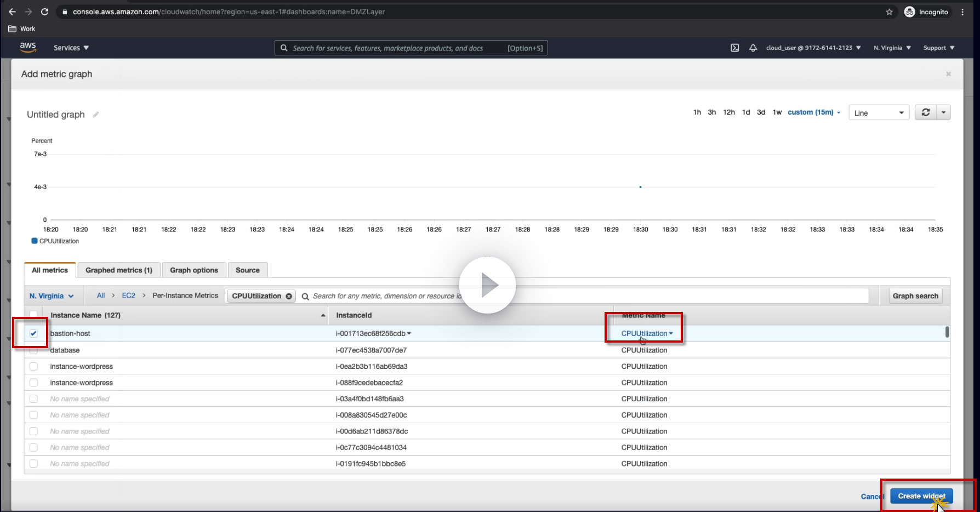
Task: Check the database instance checkbox
Action: point(33,350)
